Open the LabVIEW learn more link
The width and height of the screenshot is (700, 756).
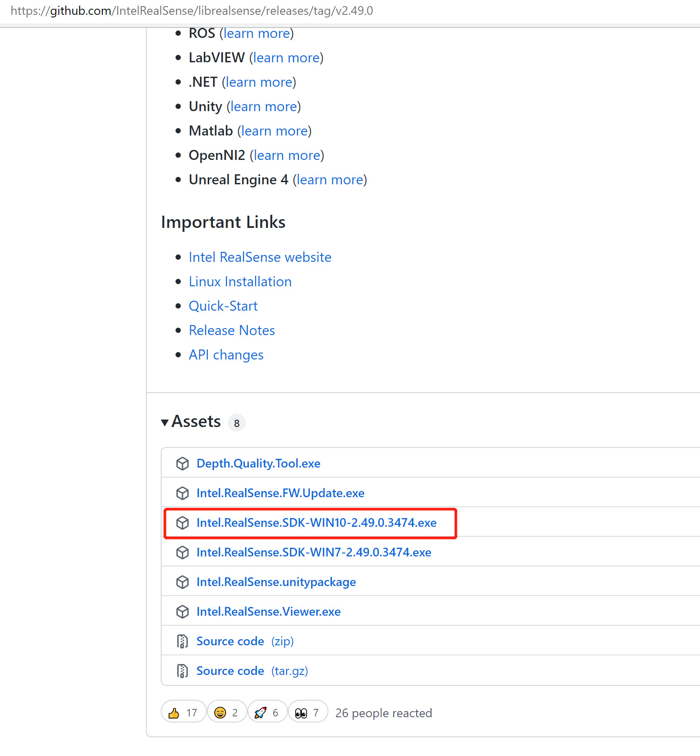pyautogui.click(x=287, y=58)
